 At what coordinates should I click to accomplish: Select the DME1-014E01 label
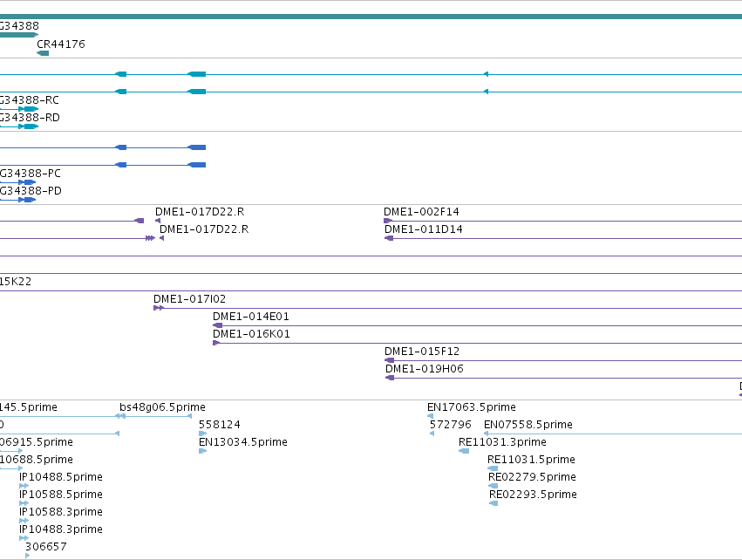[x=251, y=317]
